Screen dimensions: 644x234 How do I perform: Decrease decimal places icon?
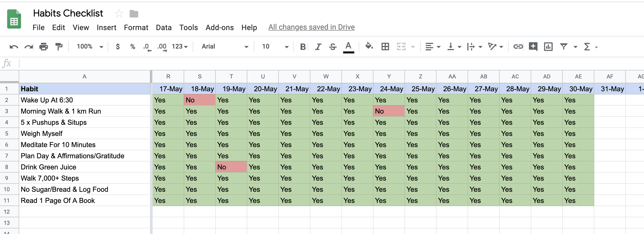(x=147, y=47)
